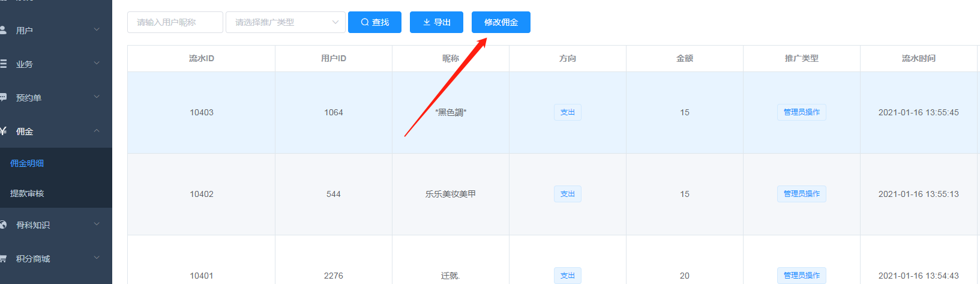Click the 查找 search button
The image size is (980, 284).
point(374,22)
